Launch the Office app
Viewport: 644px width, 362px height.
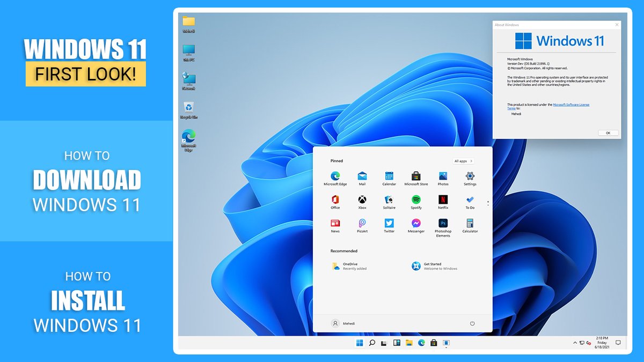click(335, 202)
